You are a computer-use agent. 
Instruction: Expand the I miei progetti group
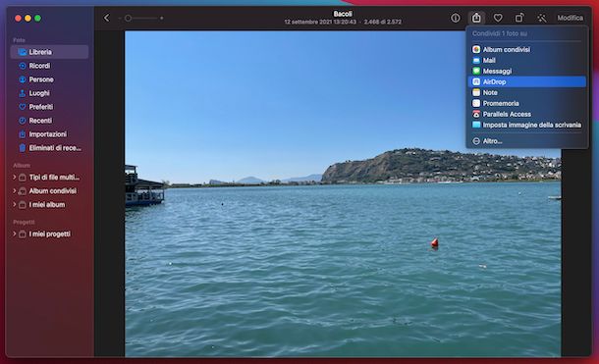[x=14, y=234]
